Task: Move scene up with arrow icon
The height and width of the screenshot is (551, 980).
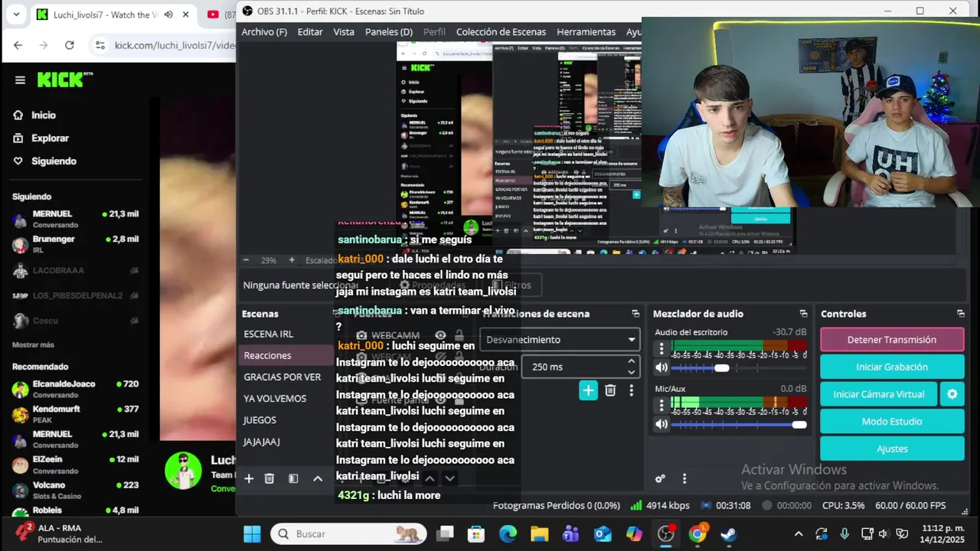Action: [318, 478]
